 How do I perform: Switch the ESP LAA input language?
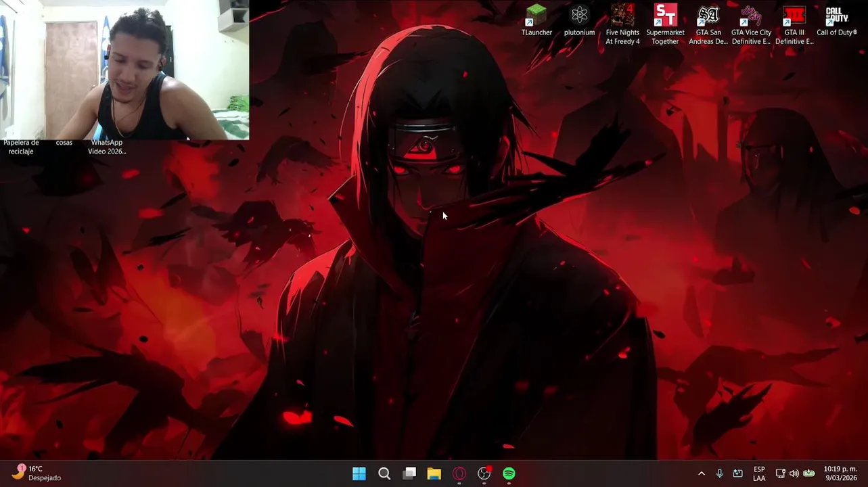pos(759,473)
